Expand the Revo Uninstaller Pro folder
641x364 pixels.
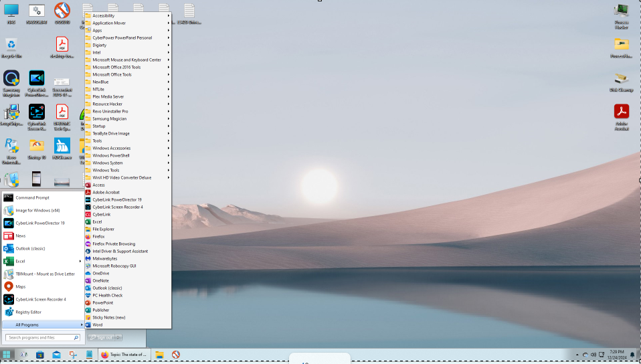pos(128,111)
